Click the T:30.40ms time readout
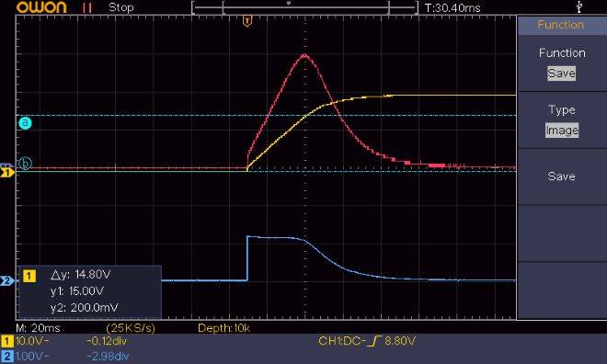 452,7
